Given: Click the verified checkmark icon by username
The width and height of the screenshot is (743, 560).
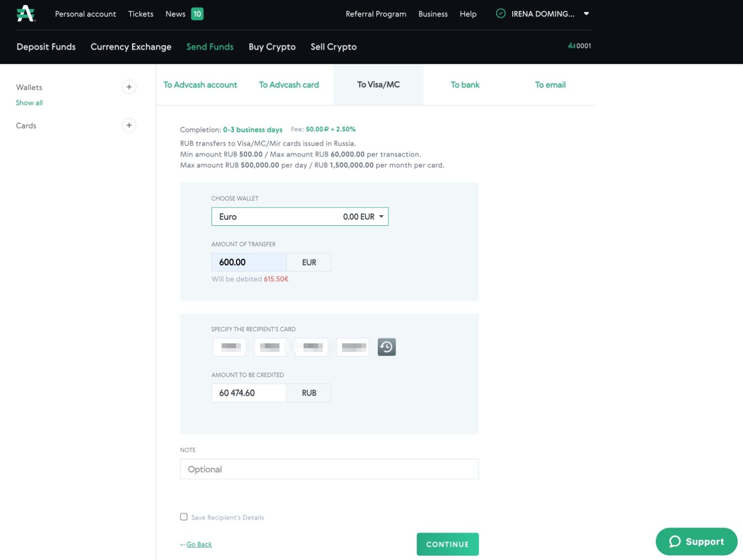Looking at the screenshot, I should (501, 14).
